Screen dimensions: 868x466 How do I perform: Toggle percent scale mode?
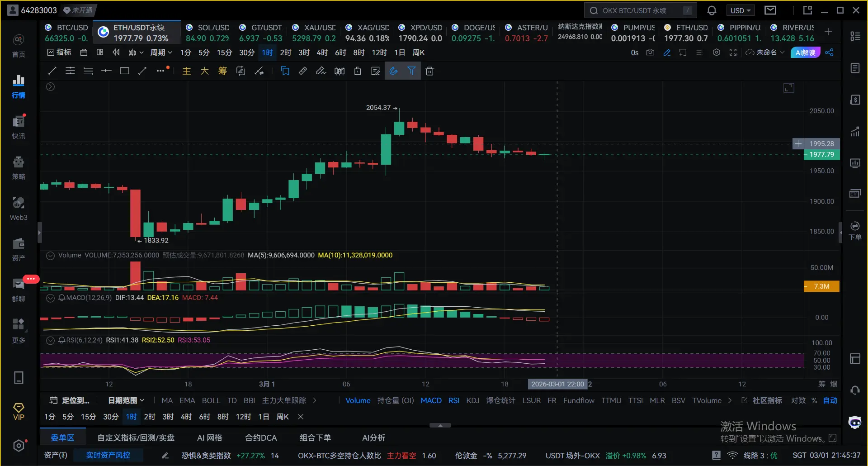814,400
